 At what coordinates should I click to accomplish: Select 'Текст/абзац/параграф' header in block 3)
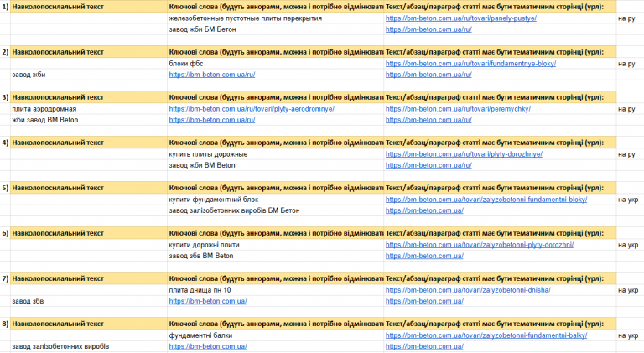500,97
